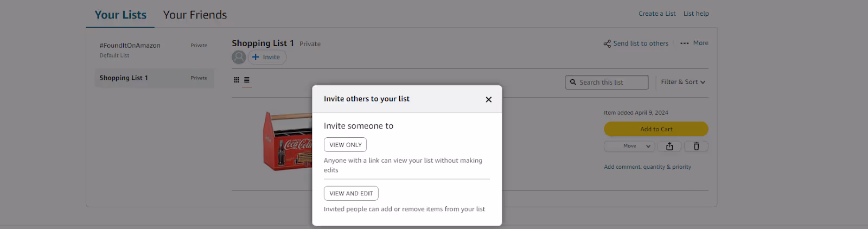The width and height of the screenshot is (868, 229).
Task: Open the List help link
Action: (x=696, y=14)
